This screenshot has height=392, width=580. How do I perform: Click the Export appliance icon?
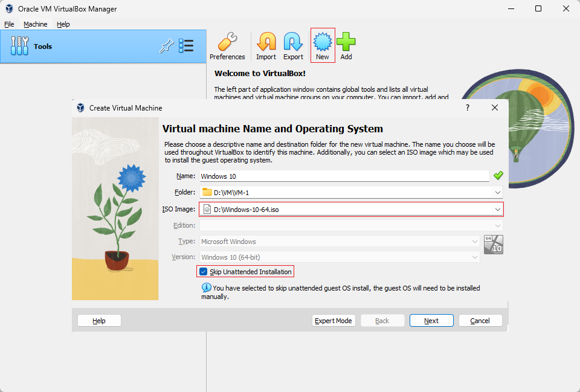(x=293, y=46)
